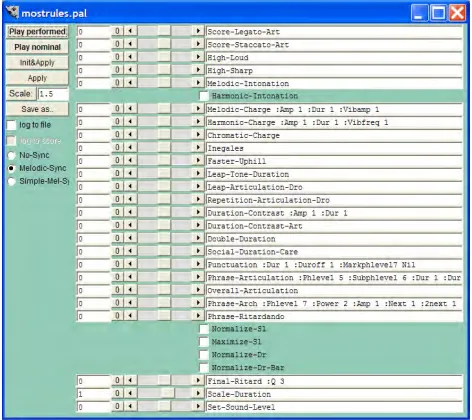This screenshot has height=420, width=472.
Task: Click the 0 button in High-Loud row
Action: click(x=117, y=57)
